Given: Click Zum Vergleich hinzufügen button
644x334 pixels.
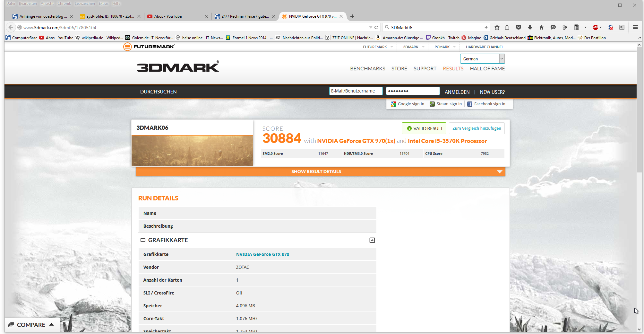Looking at the screenshot, I should coord(477,128).
